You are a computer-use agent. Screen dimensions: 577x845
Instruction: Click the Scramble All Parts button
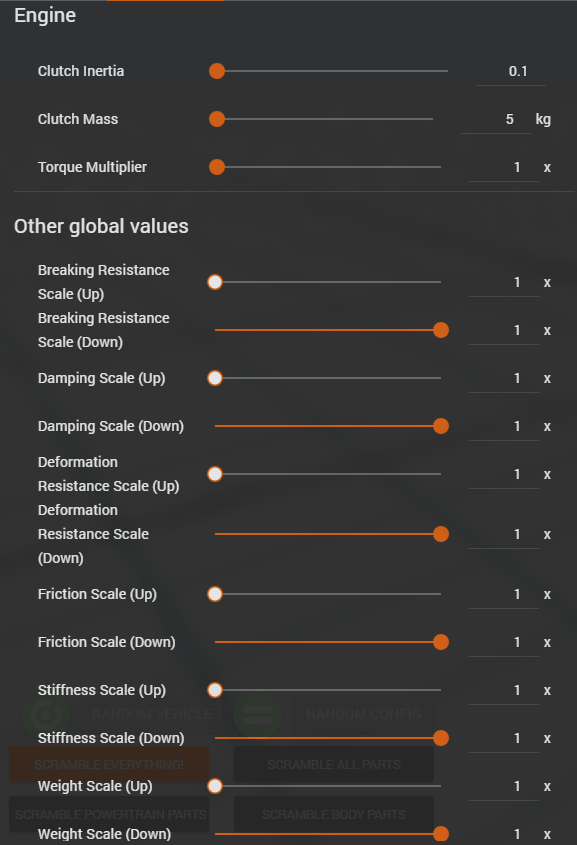tap(334, 764)
